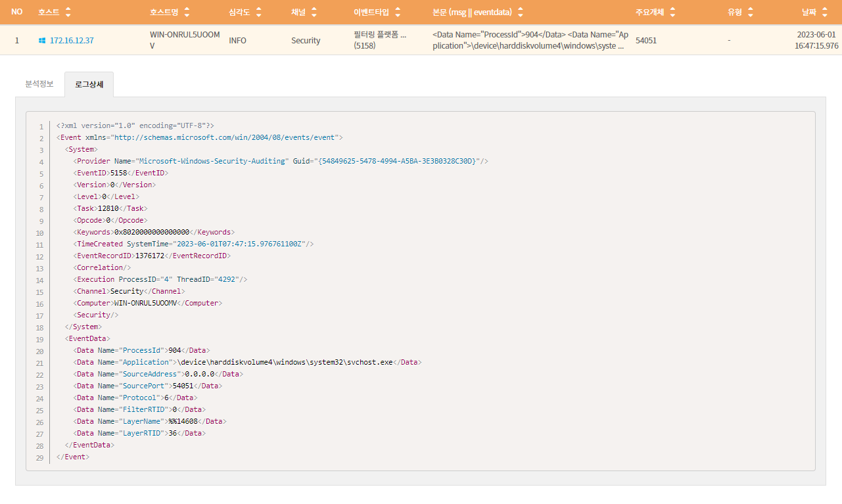Click sort arrows next to 호스트 header
Screen dimensions: 842x504
[68, 12]
